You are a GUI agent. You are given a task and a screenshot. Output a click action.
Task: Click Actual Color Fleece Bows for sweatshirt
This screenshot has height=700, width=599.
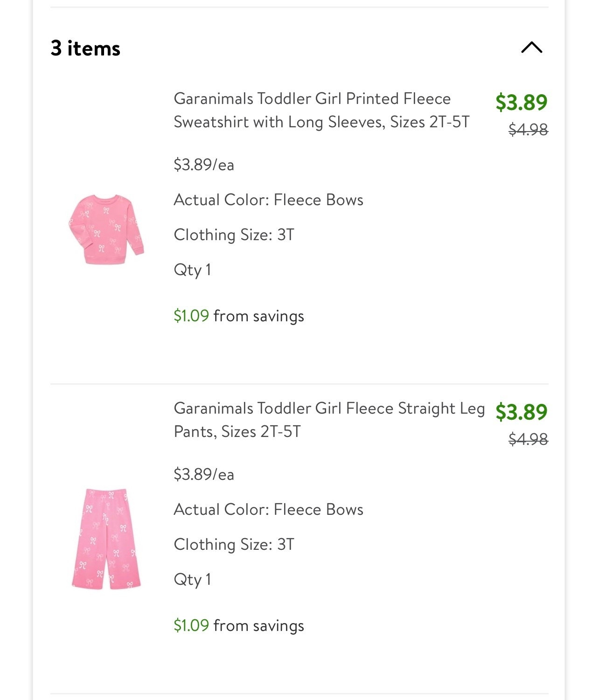point(269,200)
